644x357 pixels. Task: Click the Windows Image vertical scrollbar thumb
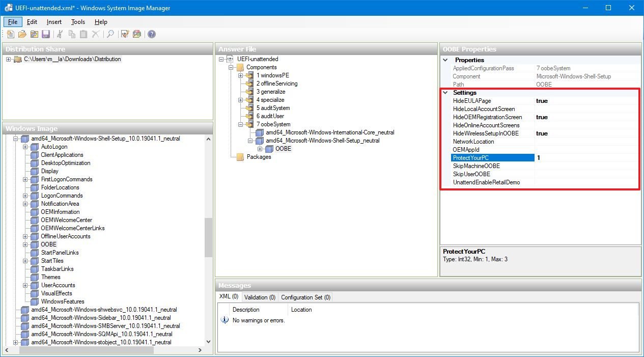(x=208, y=237)
